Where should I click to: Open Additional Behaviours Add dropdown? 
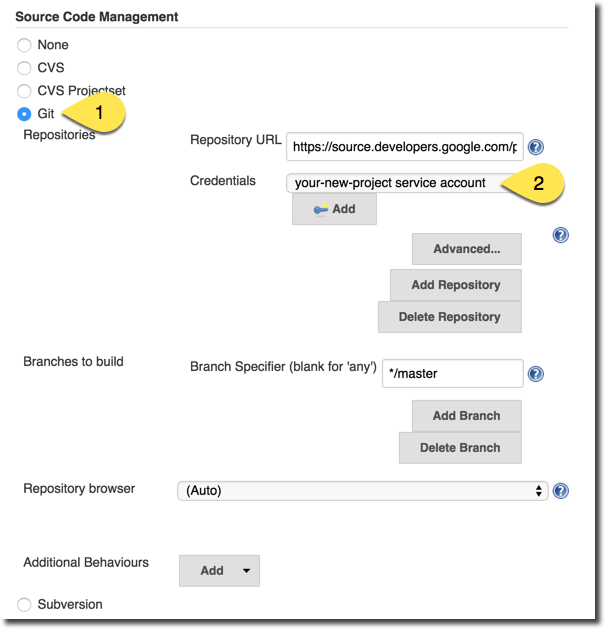tap(219, 570)
